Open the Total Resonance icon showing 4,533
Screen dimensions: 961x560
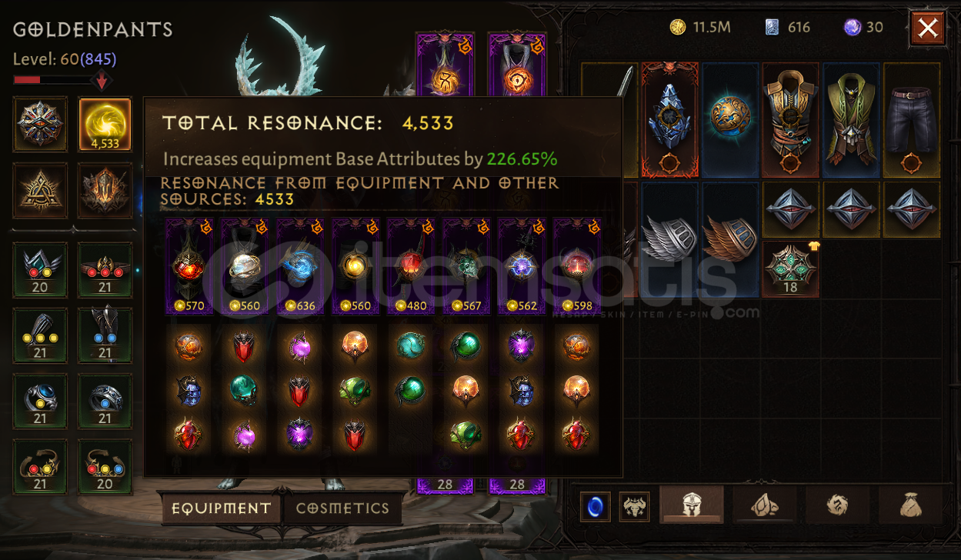[x=105, y=124]
